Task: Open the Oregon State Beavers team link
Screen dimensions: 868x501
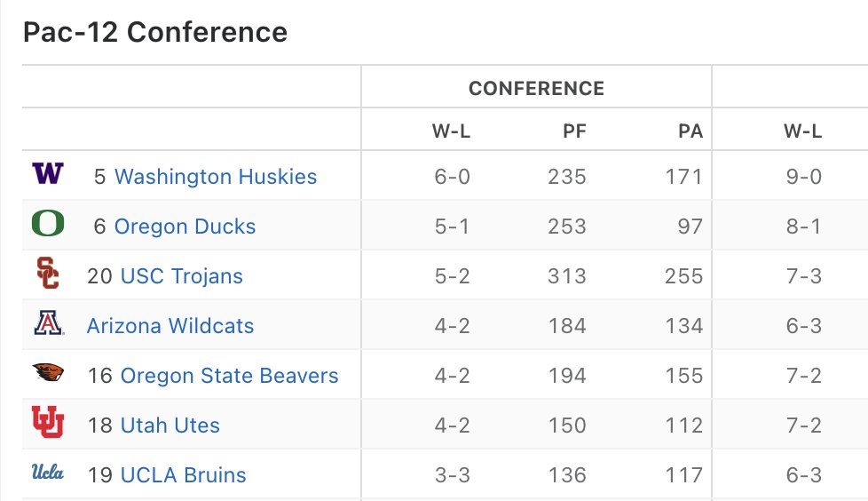Action: click(x=229, y=375)
